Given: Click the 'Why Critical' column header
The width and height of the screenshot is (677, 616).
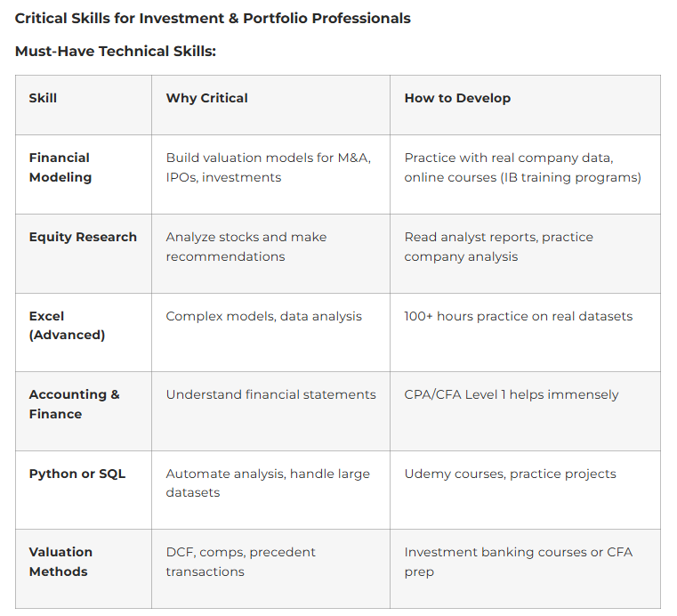Looking at the screenshot, I should click(x=206, y=98).
